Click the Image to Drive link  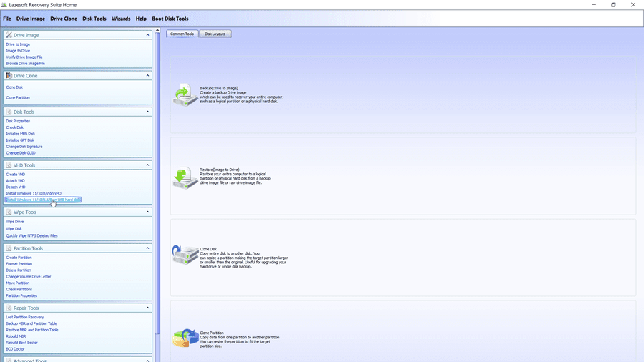[x=18, y=51]
